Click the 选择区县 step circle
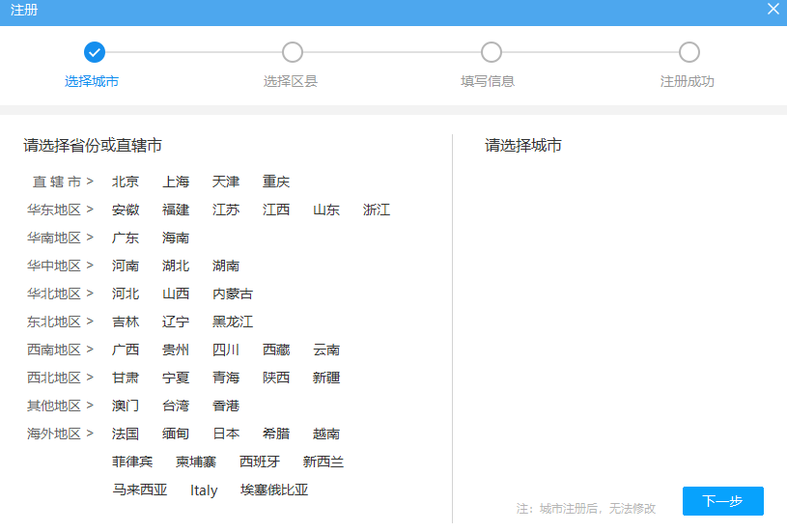The width and height of the screenshot is (787, 532). pyautogui.click(x=293, y=52)
